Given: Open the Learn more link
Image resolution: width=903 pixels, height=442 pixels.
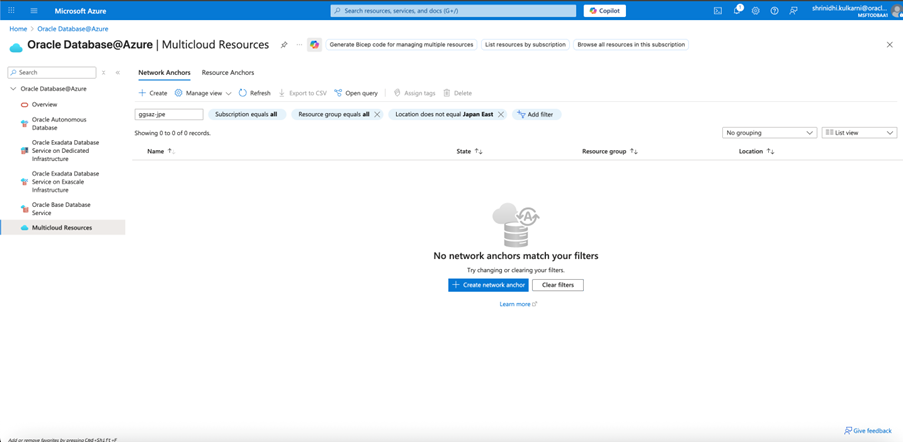Looking at the screenshot, I should [x=518, y=304].
